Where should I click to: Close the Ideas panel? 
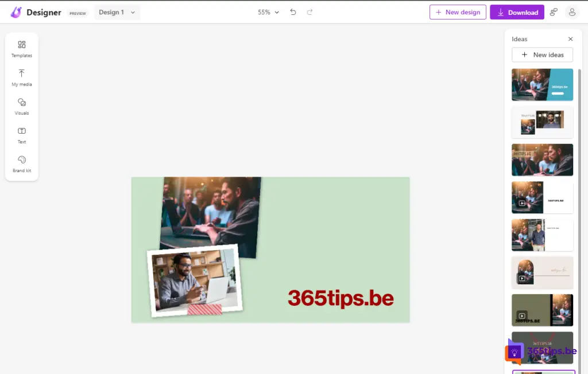pos(570,39)
